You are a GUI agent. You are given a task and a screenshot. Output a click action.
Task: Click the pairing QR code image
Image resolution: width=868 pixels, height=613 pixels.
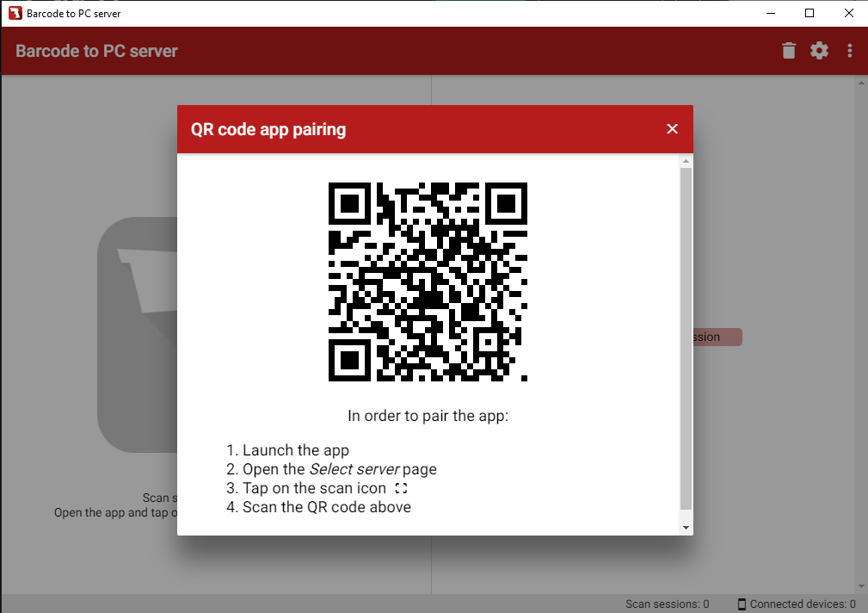pyautogui.click(x=428, y=282)
